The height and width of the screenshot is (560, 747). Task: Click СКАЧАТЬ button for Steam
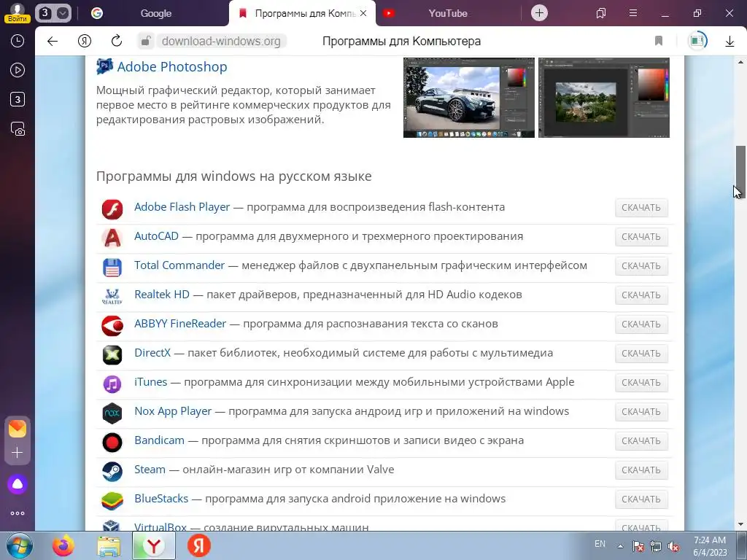pyautogui.click(x=641, y=470)
